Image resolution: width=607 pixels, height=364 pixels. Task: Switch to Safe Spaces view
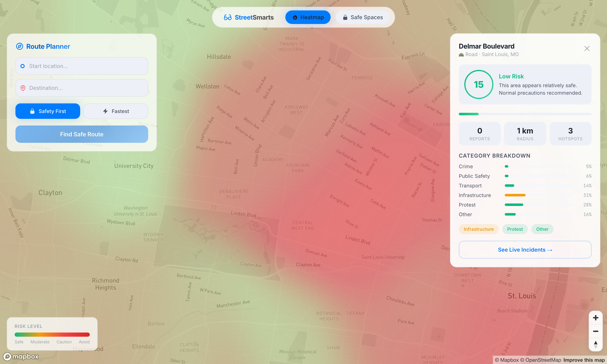362,18
